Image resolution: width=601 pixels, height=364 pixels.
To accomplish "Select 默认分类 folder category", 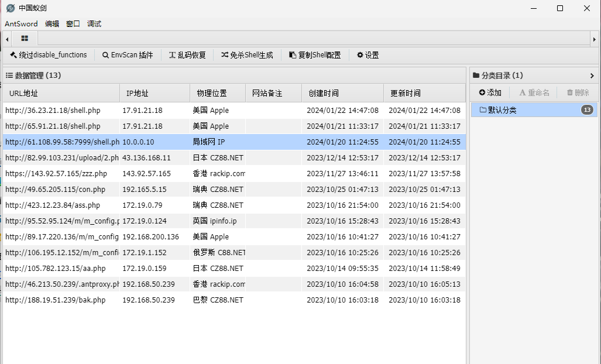I will 534,110.
